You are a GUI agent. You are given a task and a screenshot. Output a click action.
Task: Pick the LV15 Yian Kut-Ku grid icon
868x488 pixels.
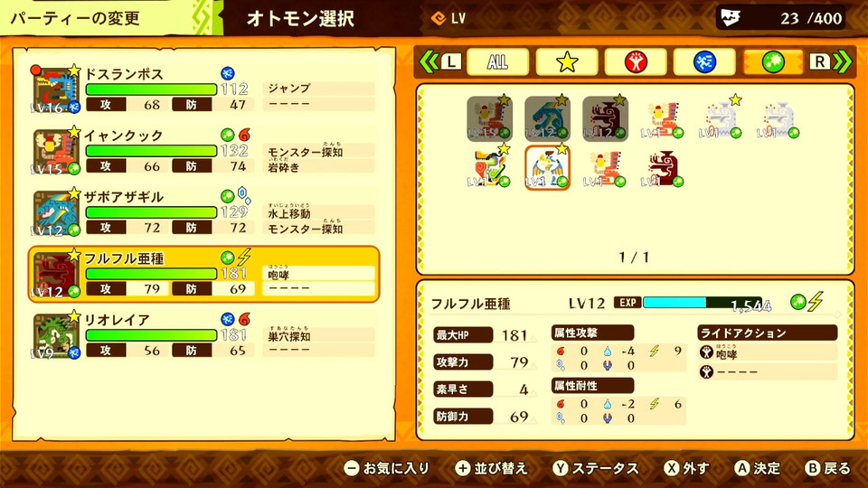pyautogui.click(x=489, y=117)
